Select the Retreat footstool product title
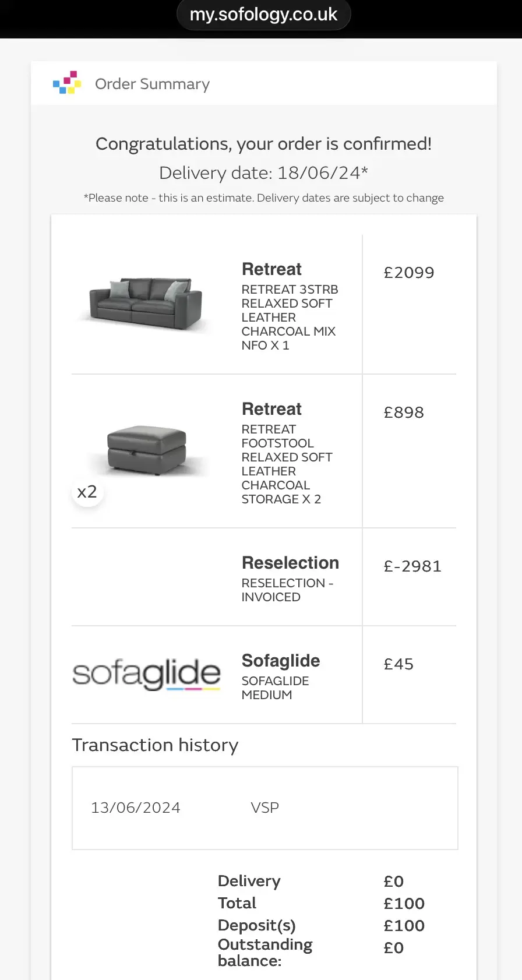Image resolution: width=522 pixels, height=980 pixels. [271, 409]
